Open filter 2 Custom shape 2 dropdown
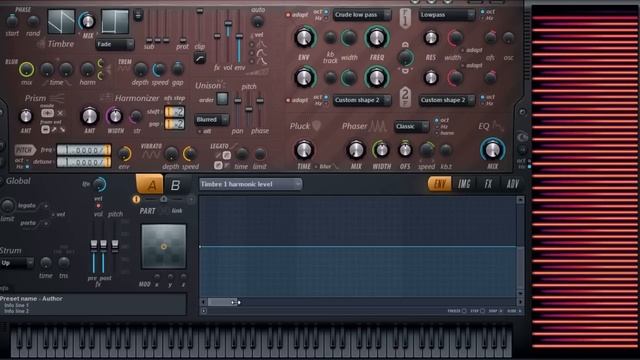Viewport: 640px width, 360px height. point(362,100)
